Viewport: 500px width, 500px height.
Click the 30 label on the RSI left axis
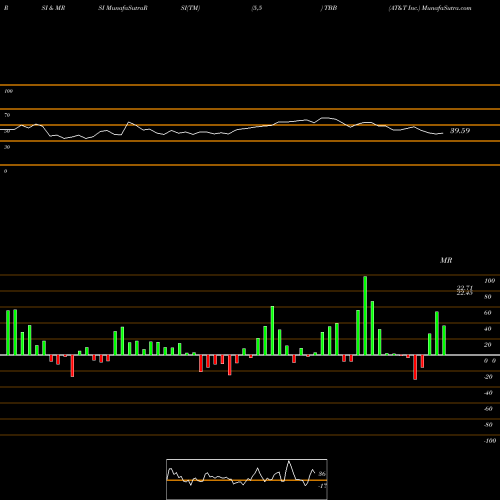click(7, 147)
